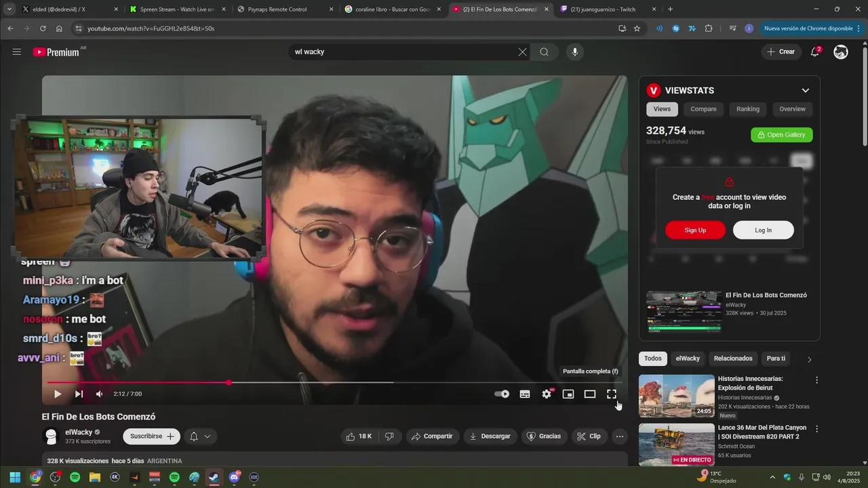
Task: Play the video with the play button
Action: [58, 394]
